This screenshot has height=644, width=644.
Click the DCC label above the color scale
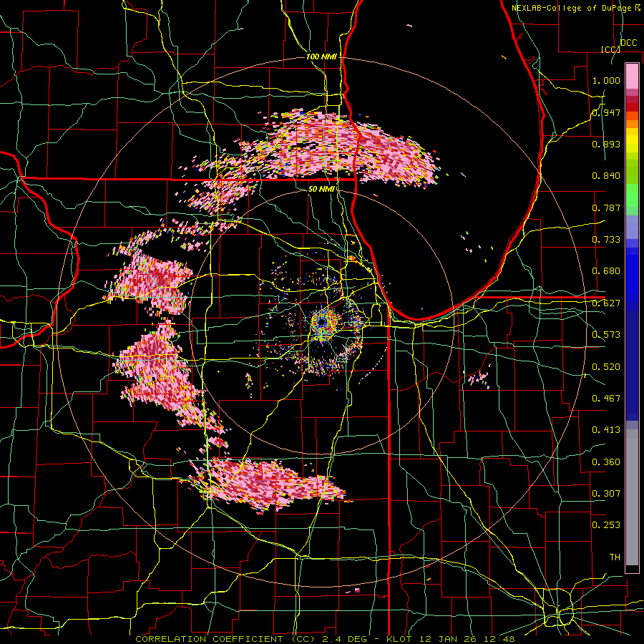click(628, 43)
